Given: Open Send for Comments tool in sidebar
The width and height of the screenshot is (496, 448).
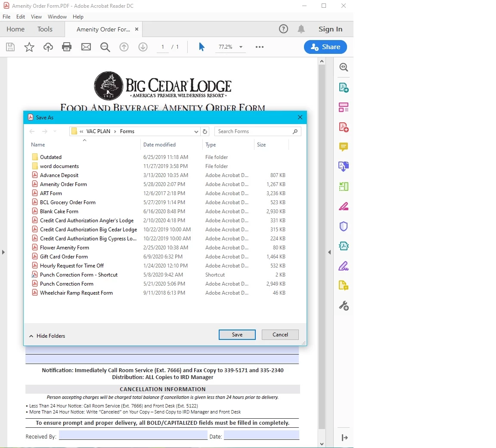Looking at the screenshot, I should click(x=344, y=286).
